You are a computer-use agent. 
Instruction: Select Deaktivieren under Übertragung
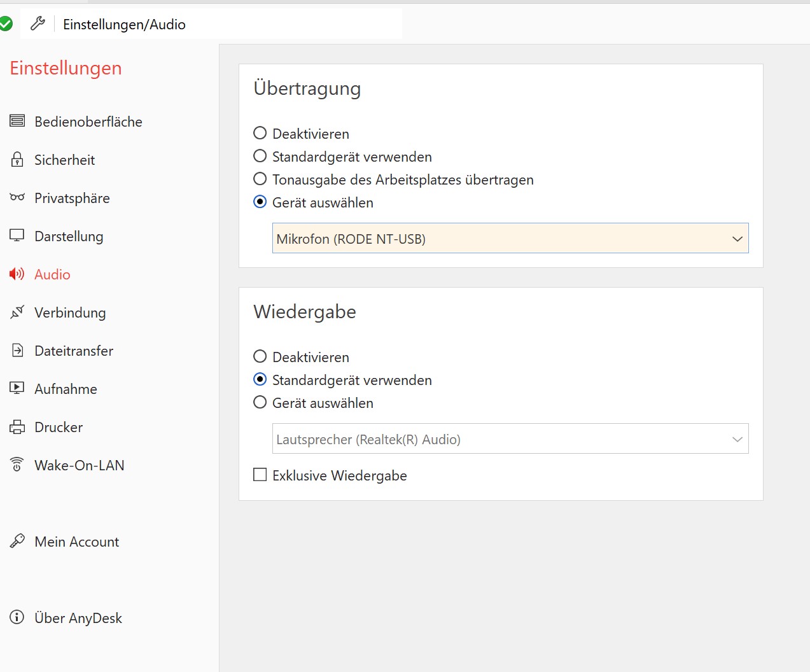point(260,133)
